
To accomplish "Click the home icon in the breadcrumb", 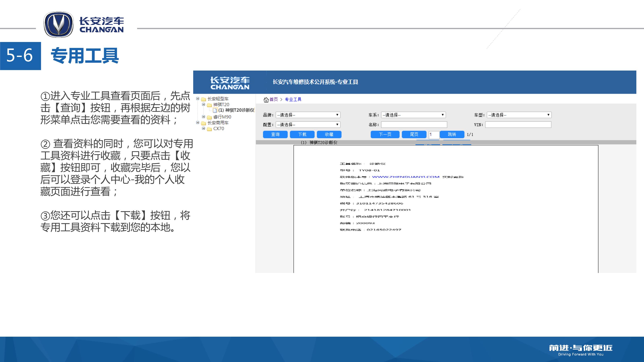I will coord(266,100).
